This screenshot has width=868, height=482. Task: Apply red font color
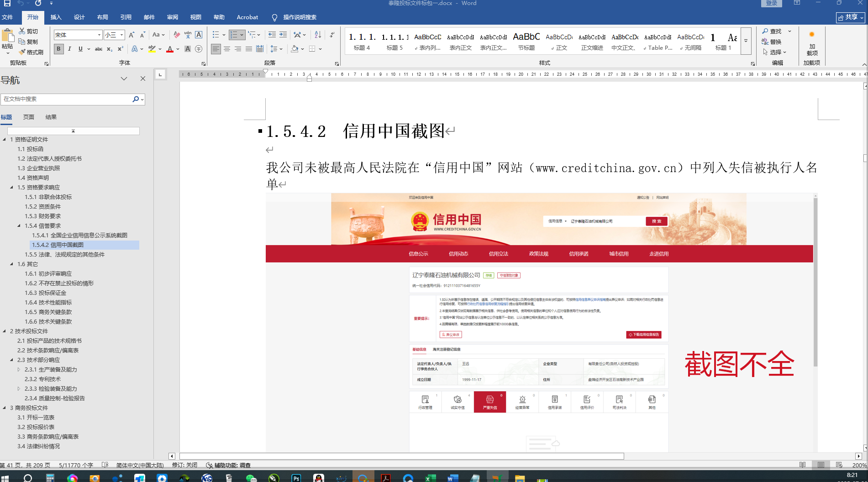pyautogui.click(x=170, y=49)
